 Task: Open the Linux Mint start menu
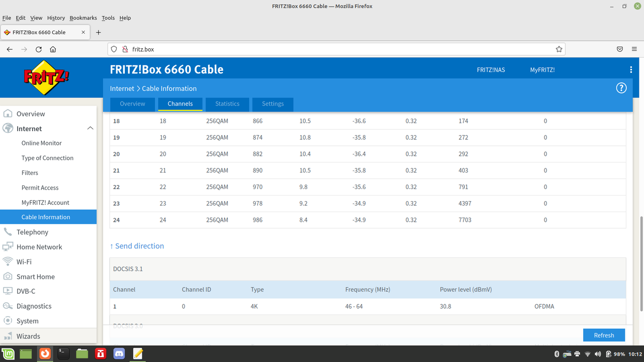click(8, 354)
